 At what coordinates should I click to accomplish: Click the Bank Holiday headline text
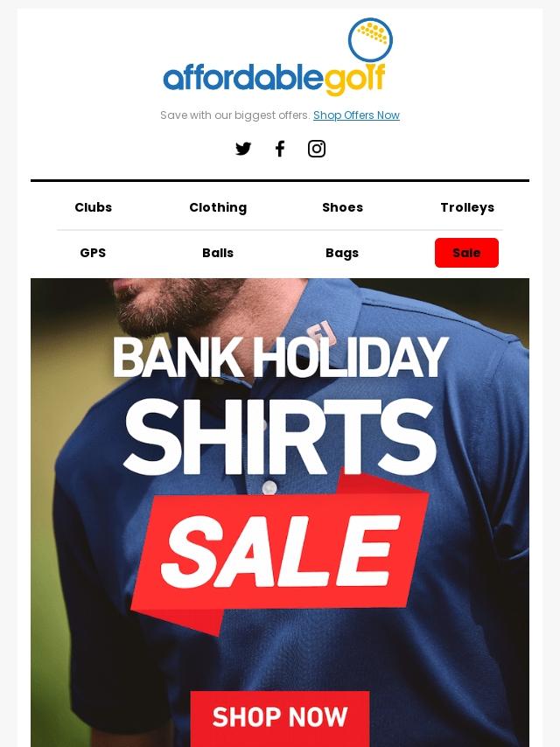point(280,357)
